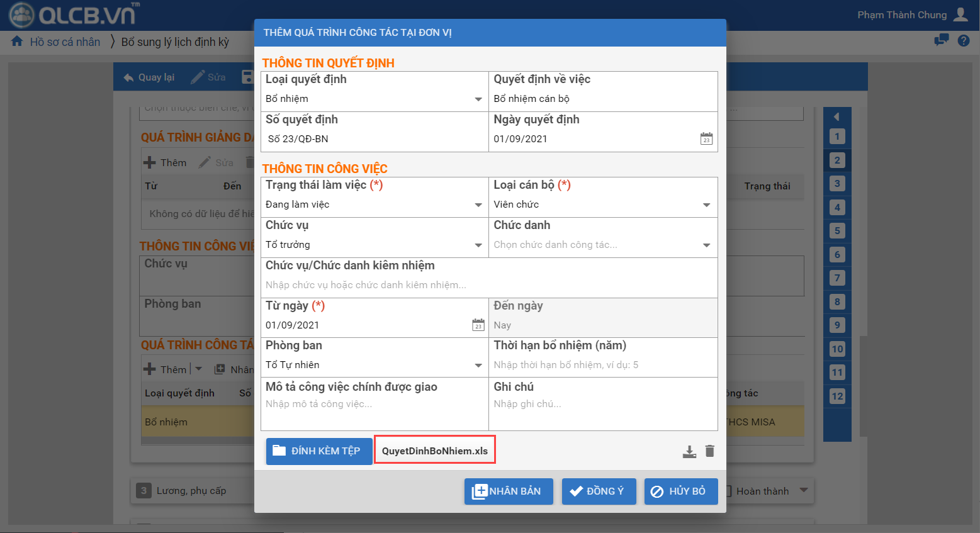The height and width of the screenshot is (533, 980).
Task: Click the Số quyết định input field
Action: 375,138
